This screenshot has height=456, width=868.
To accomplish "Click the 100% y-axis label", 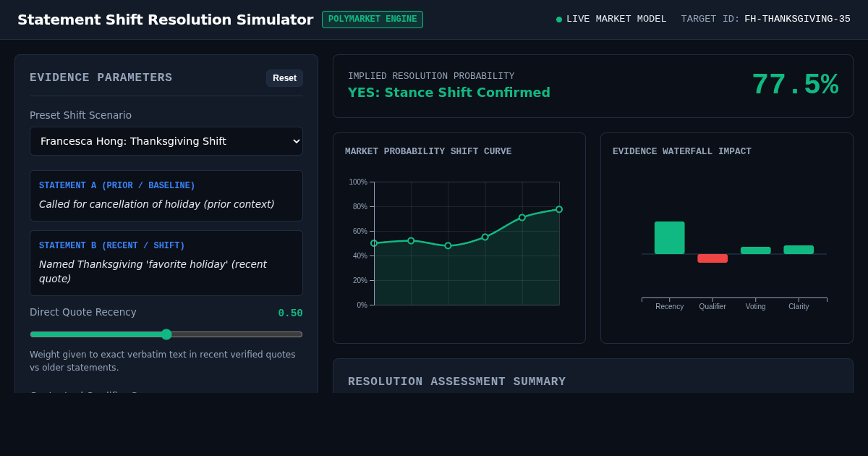I will click(358, 182).
